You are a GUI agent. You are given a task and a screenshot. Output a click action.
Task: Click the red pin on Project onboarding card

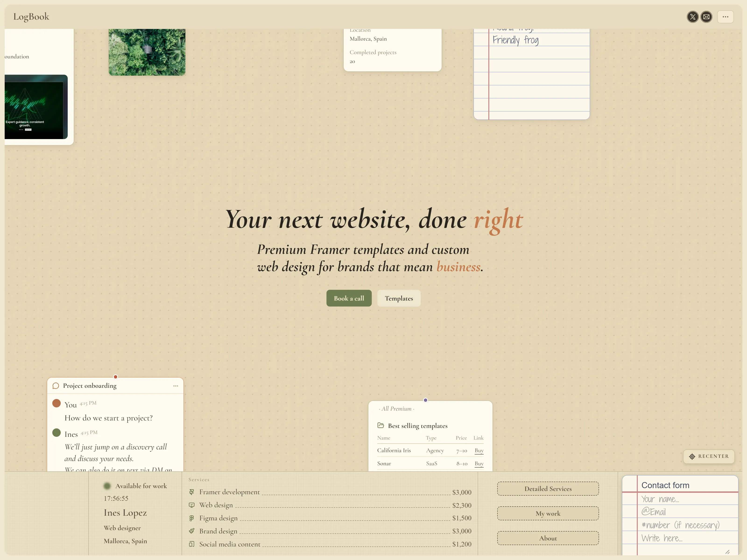click(x=116, y=377)
